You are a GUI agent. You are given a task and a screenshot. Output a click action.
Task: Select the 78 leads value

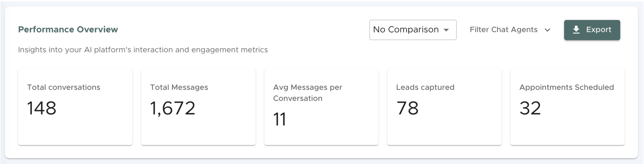(x=407, y=108)
